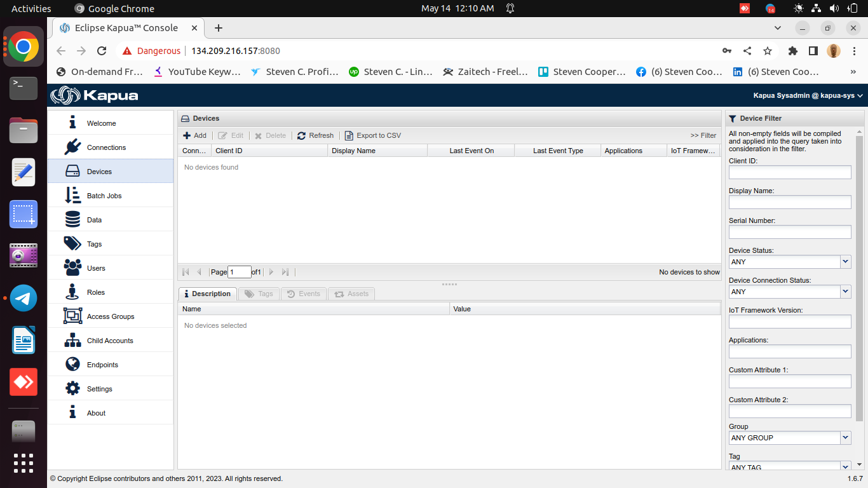This screenshot has height=488, width=868.
Task: Click the Chrome address bar URL
Action: [236, 51]
